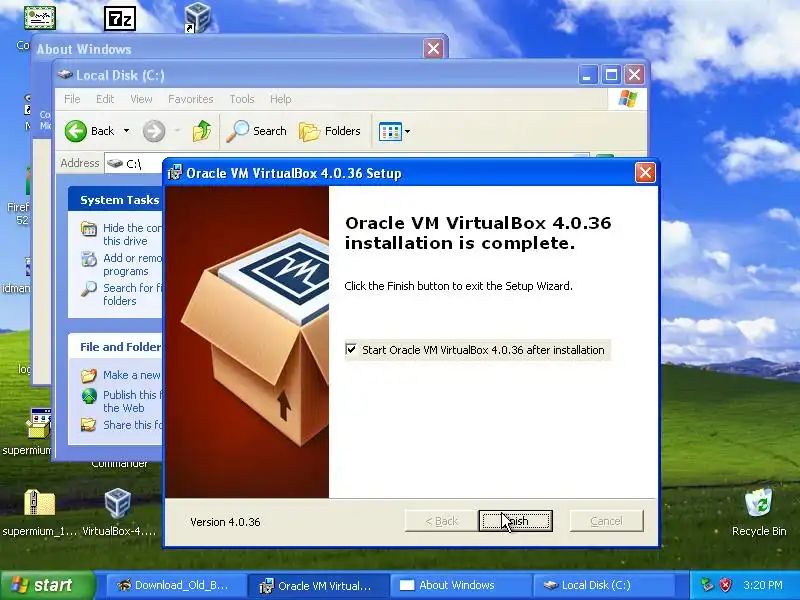Click Search for files or folders link
This screenshot has width=800, height=600.
132,294
